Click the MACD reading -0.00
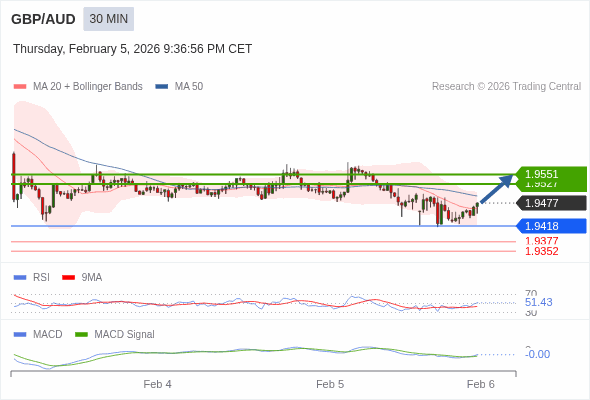Image resolution: width=590 pixels, height=400 pixels. coord(538,354)
